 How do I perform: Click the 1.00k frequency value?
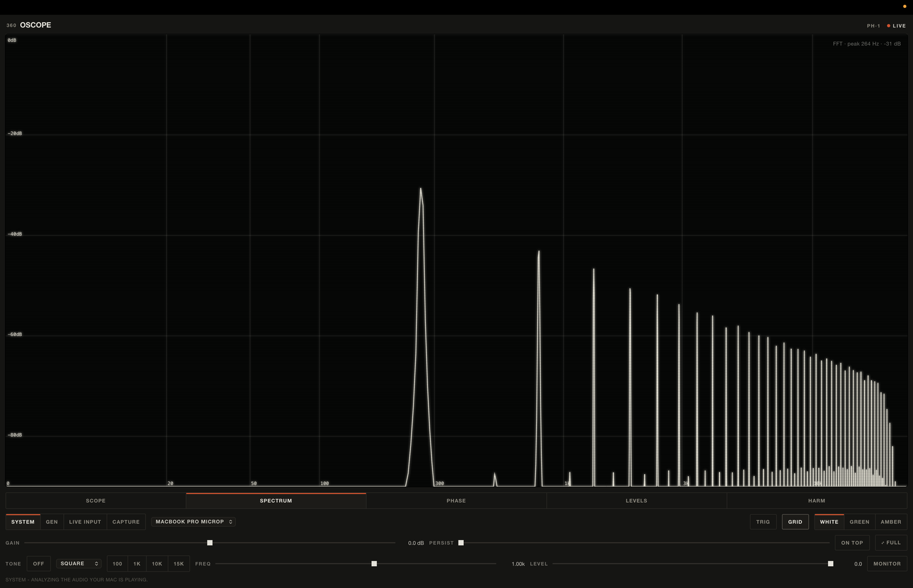518,564
